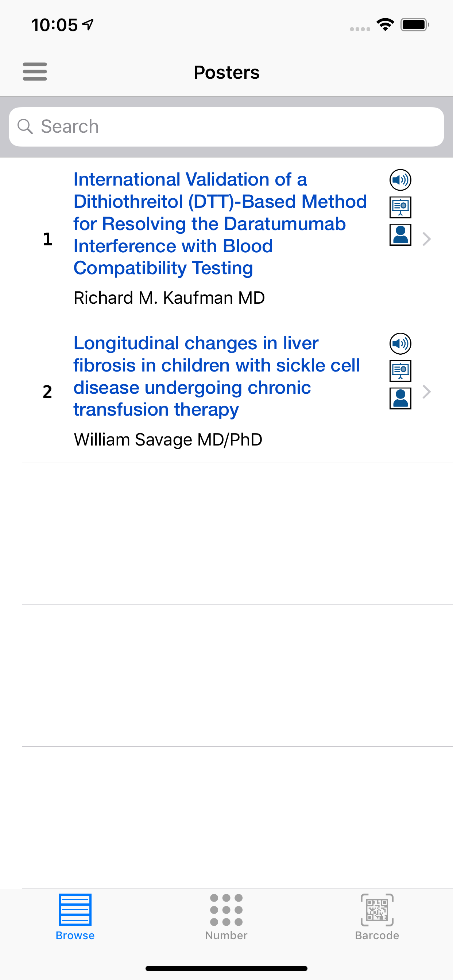
Task: Expand poster 2 using its chevron arrow
Action: pyautogui.click(x=427, y=392)
